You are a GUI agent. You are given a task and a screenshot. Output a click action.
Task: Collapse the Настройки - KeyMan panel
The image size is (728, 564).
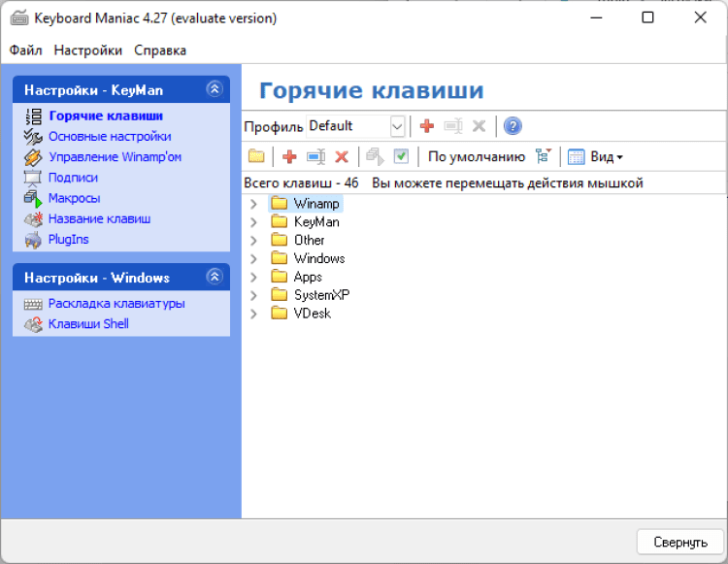pyautogui.click(x=215, y=89)
